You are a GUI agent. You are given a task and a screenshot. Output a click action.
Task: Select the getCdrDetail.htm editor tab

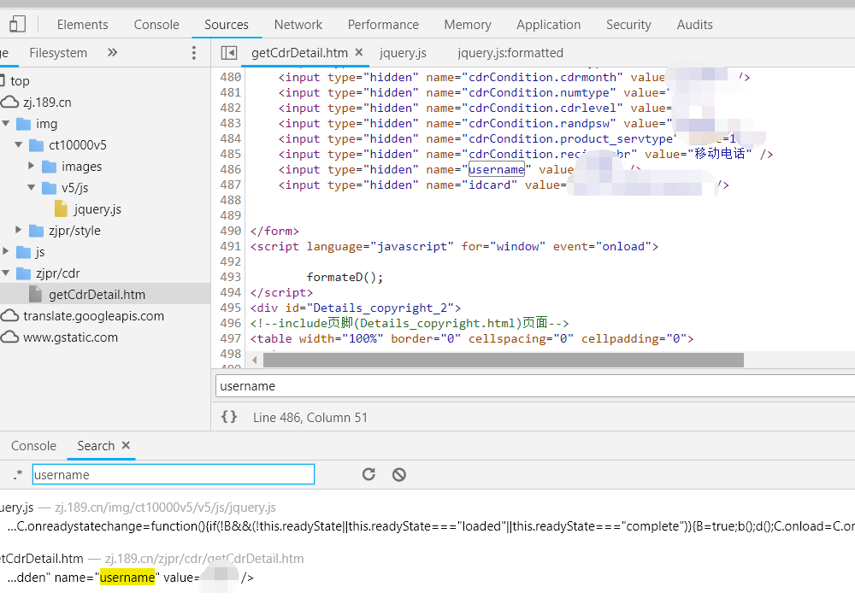[x=299, y=53]
